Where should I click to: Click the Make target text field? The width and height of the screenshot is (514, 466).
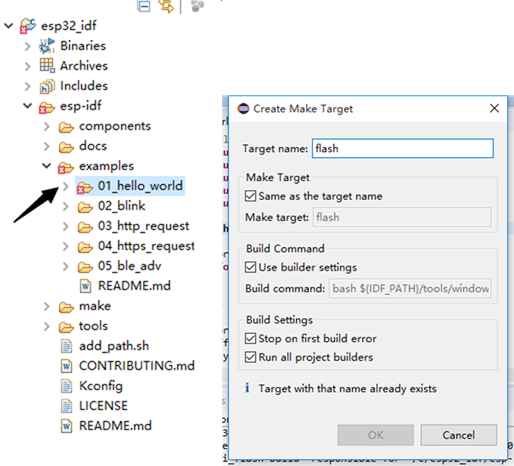(402, 217)
